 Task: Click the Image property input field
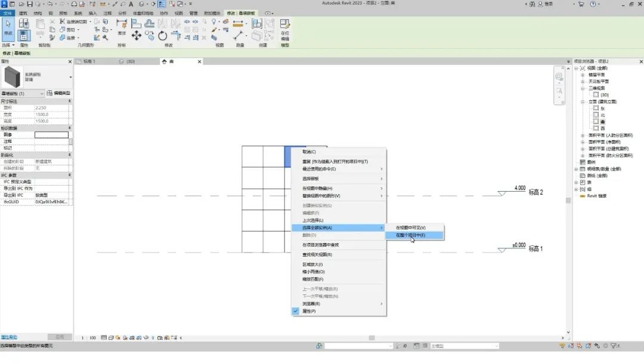pyautogui.click(x=51, y=135)
